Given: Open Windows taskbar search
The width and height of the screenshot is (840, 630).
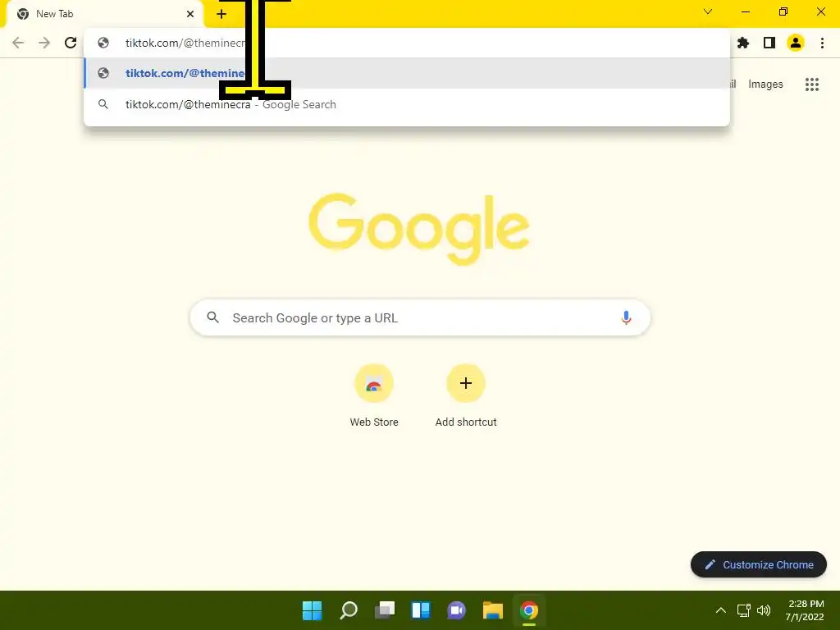Looking at the screenshot, I should [x=348, y=610].
